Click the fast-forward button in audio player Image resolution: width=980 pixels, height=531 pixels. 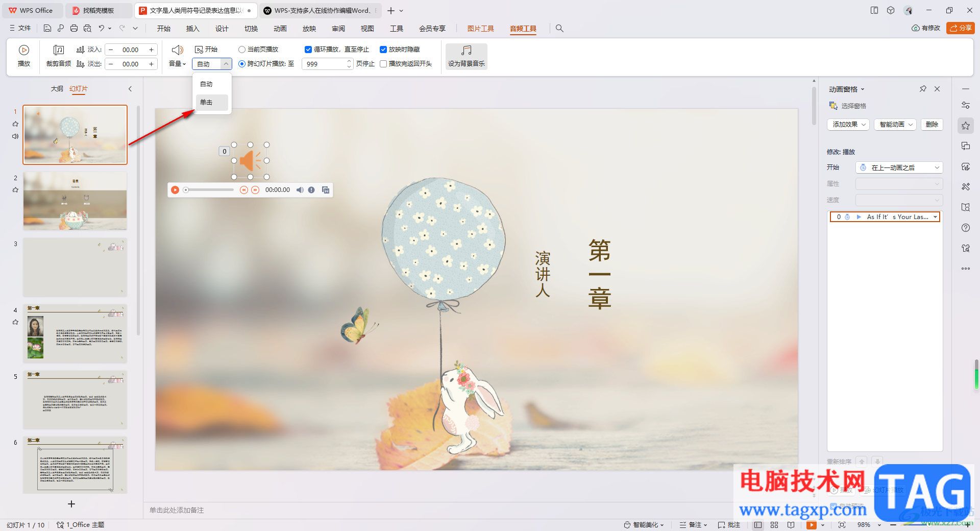255,190
